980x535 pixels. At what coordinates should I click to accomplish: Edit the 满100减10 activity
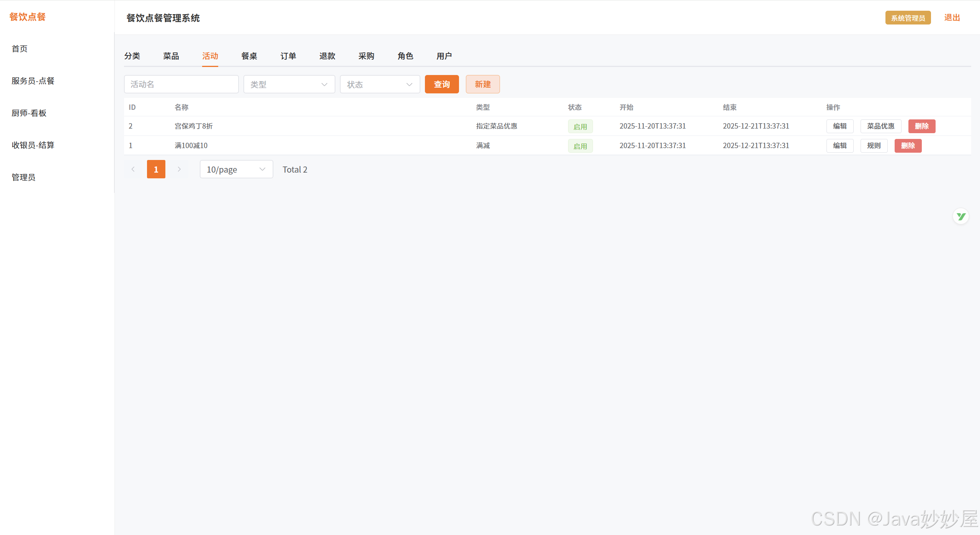tap(840, 146)
